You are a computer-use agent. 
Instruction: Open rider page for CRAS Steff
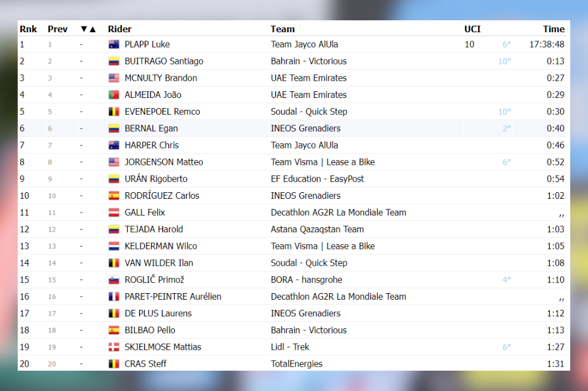(145, 364)
